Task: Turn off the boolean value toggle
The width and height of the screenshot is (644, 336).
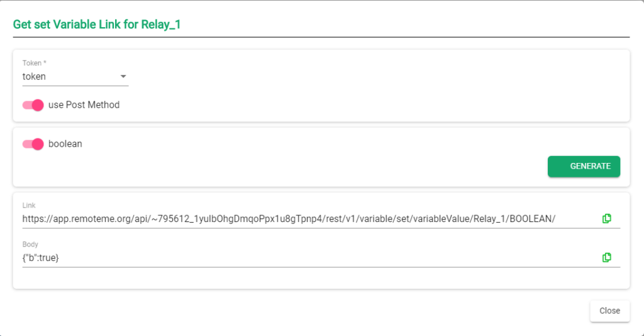Action: point(33,144)
